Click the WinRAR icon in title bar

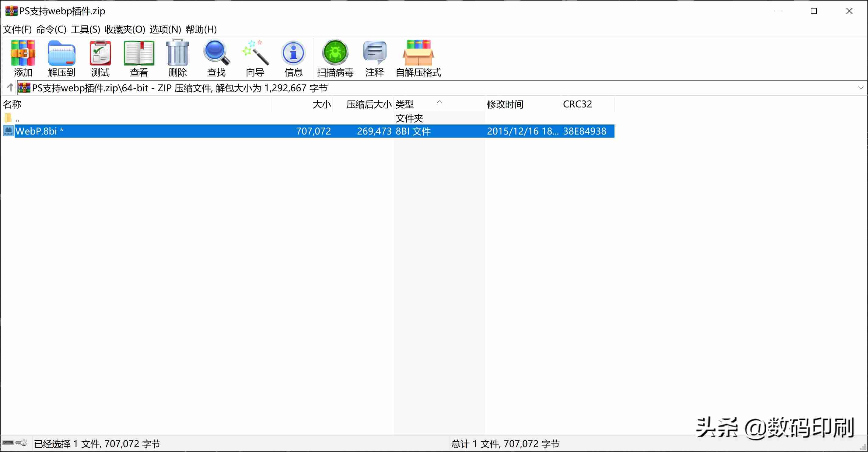pos(11,11)
